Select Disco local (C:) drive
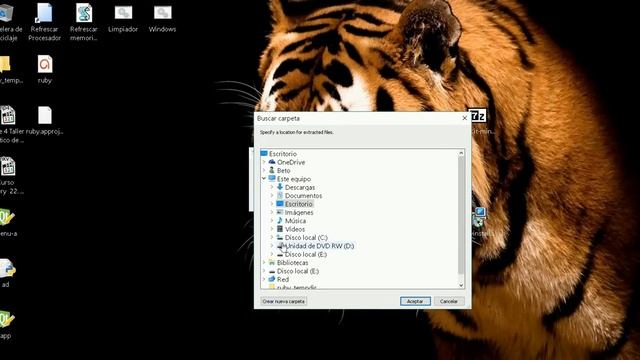 306,238
